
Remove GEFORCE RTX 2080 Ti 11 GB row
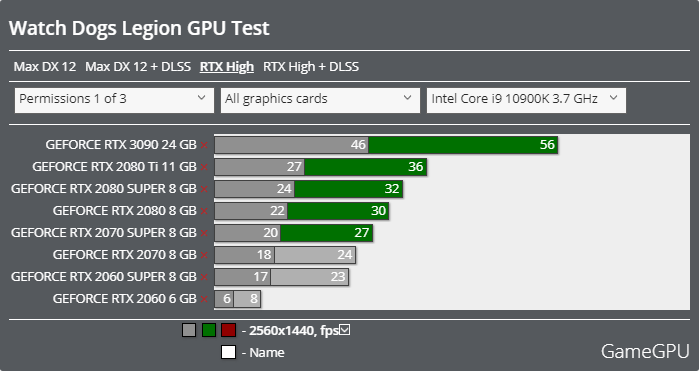coord(204,167)
